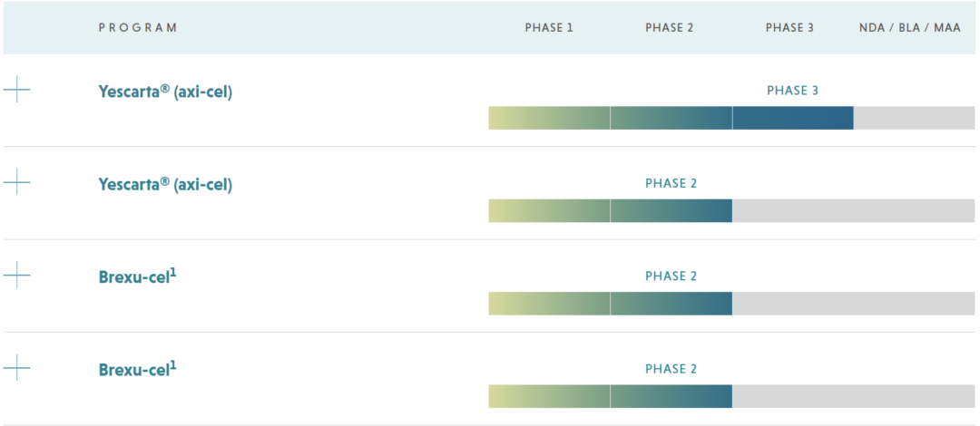Select the PHASE 1 column header
The height and width of the screenshot is (426, 980).
549,28
